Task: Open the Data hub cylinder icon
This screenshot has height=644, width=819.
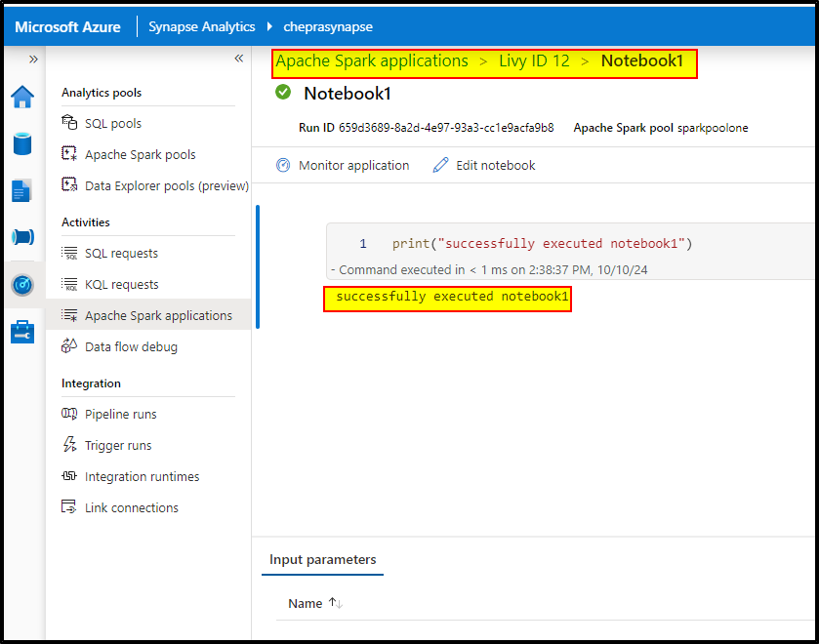Action: (x=22, y=144)
